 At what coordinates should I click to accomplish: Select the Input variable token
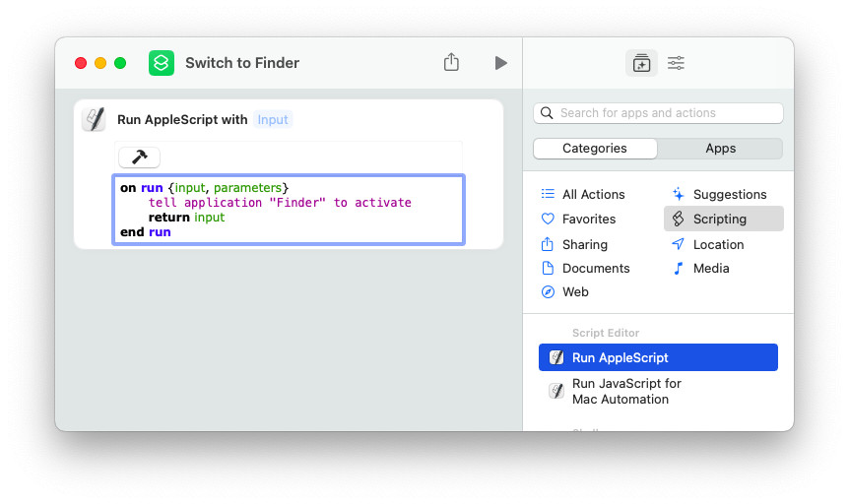click(x=273, y=120)
